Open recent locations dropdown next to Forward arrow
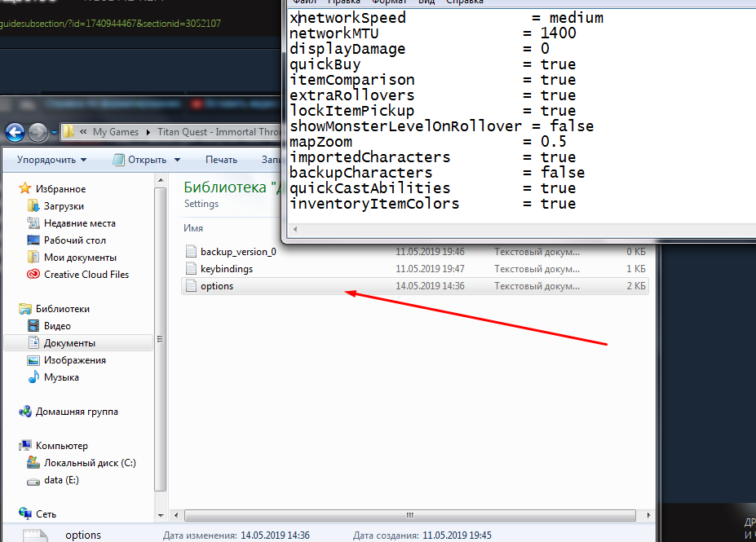The width and height of the screenshot is (756, 542). (54, 132)
